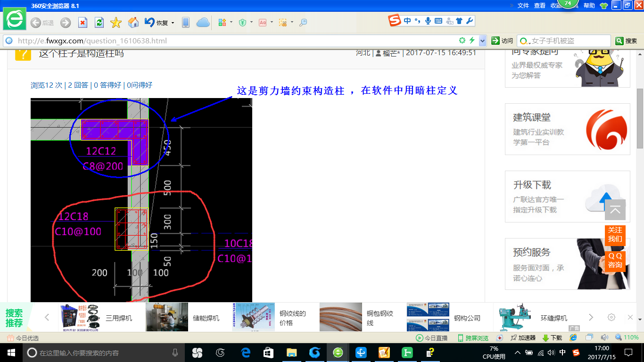Open File Explorer from the taskbar
644x362 pixels.
coord(291,353)
